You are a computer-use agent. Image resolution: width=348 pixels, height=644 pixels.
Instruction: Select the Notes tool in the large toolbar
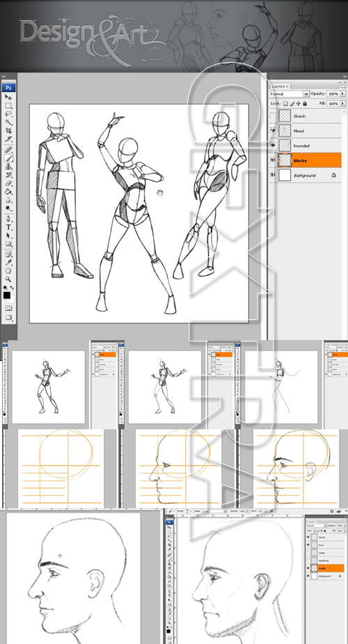(8, 254)
